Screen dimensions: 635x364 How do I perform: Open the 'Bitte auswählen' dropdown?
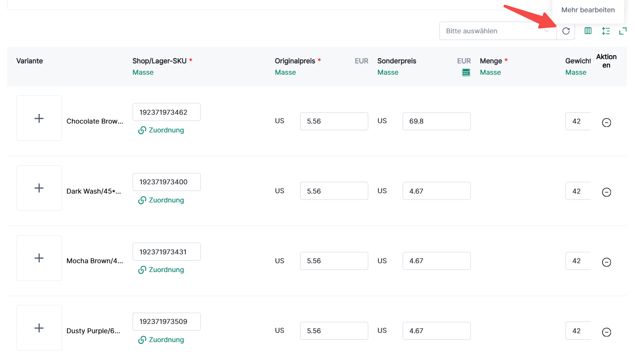(x=497, y=31)
